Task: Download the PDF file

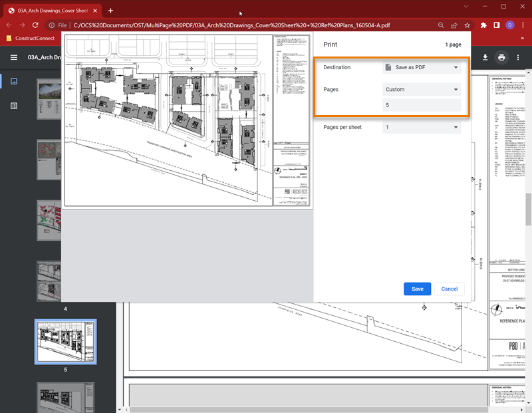Action: [485, 57]
